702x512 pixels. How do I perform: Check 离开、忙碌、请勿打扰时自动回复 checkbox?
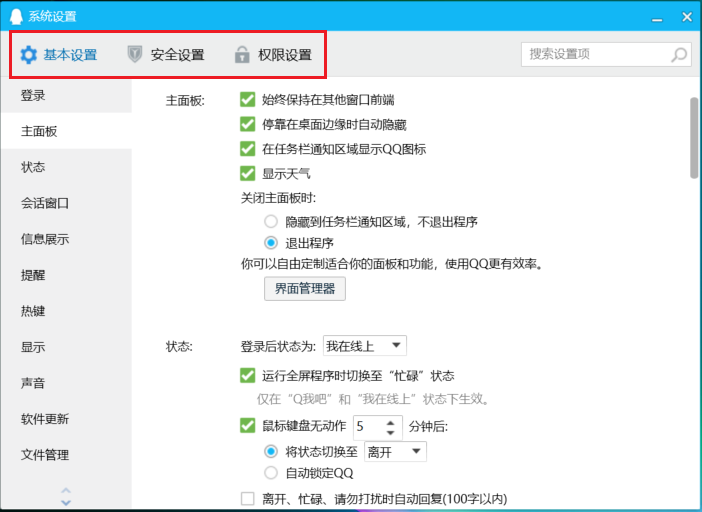coord(248,499)
